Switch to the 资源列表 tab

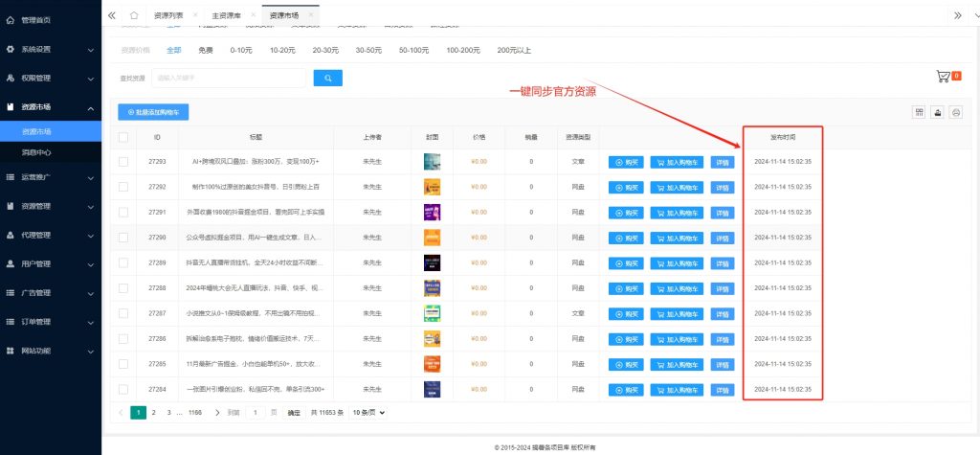click(167, 15)
